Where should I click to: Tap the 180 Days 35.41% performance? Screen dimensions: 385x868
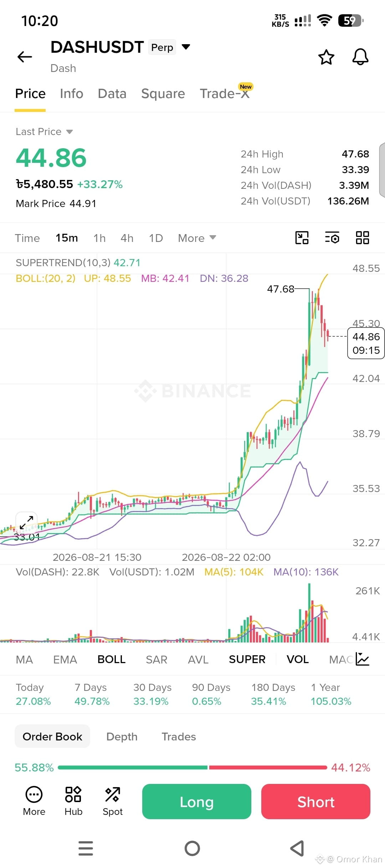point(273,694)
